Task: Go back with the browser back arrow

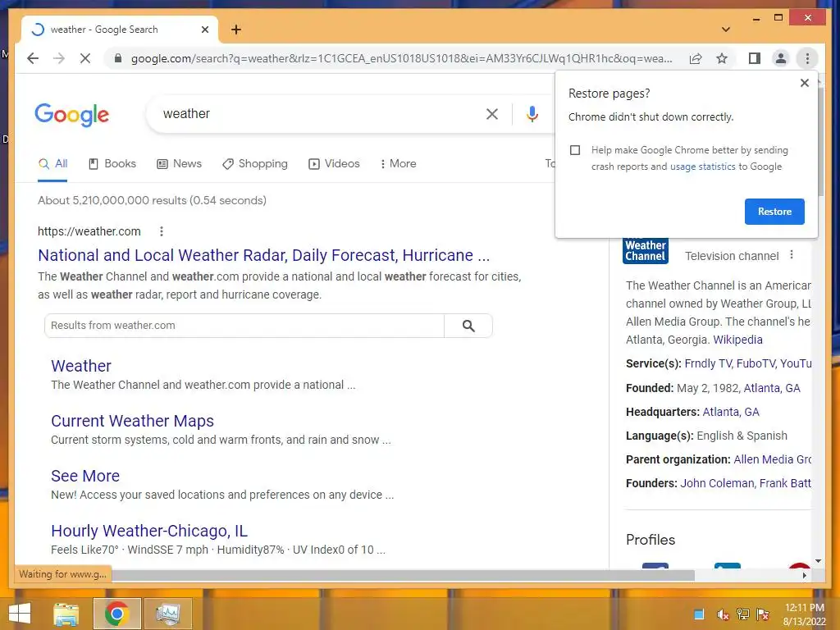Action: click(33, 58)
